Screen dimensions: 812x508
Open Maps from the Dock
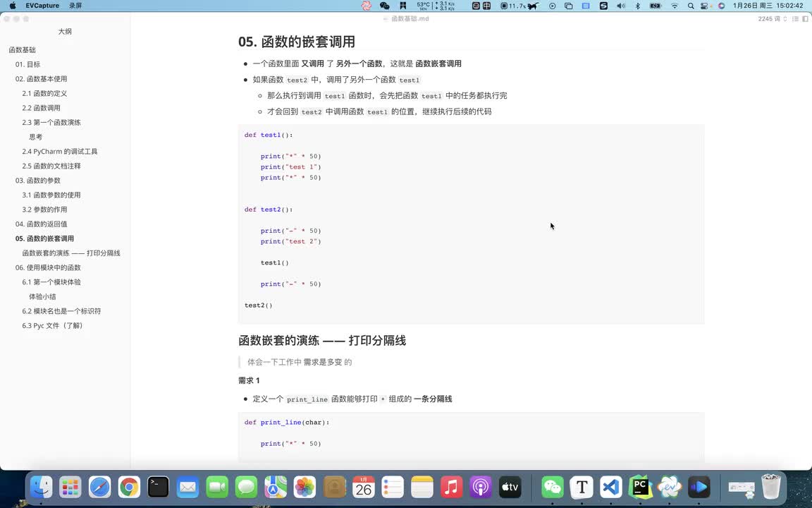[x=276, y=488]
